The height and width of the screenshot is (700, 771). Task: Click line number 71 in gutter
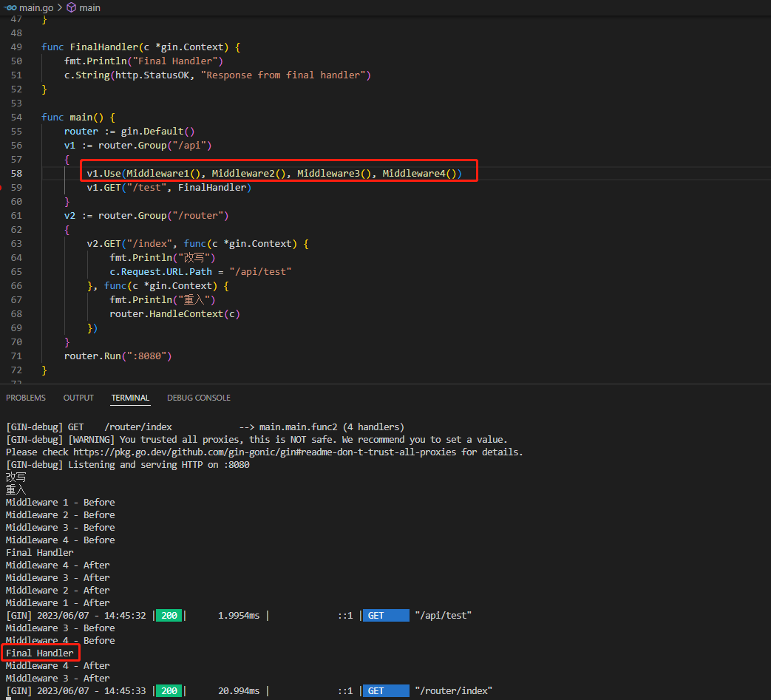click(x=16, y=356)
